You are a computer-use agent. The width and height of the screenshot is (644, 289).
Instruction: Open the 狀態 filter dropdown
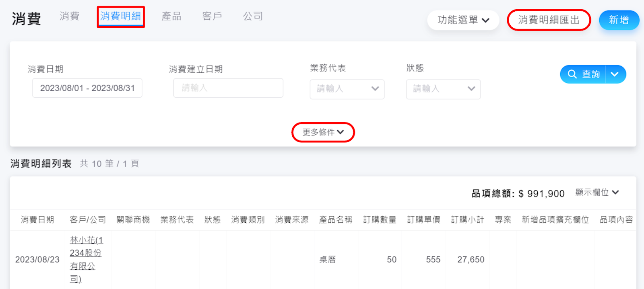coord(443,89)
